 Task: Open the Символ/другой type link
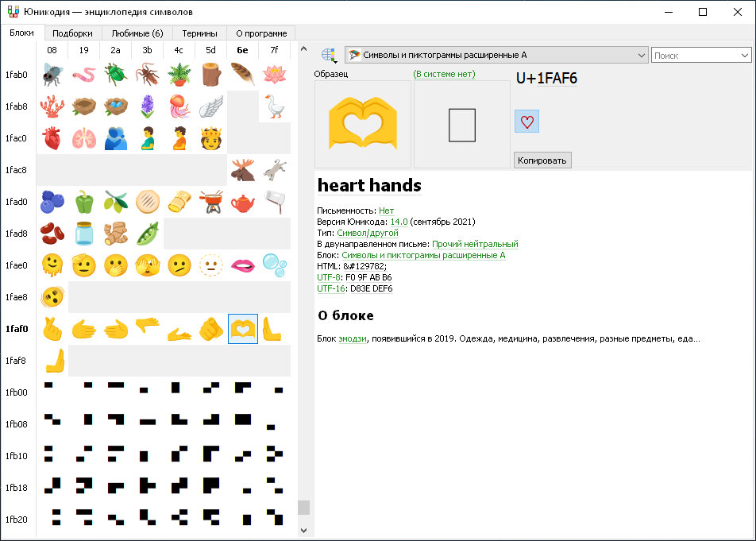[368, 233]
